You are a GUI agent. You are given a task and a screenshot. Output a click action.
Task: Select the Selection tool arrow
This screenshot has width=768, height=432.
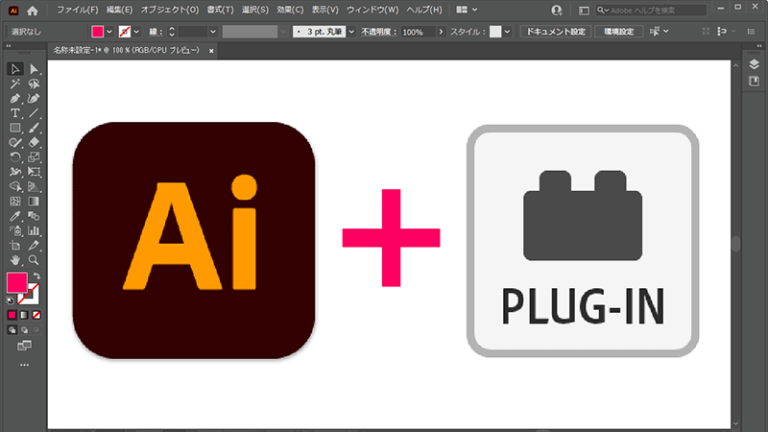coord(15,69)
